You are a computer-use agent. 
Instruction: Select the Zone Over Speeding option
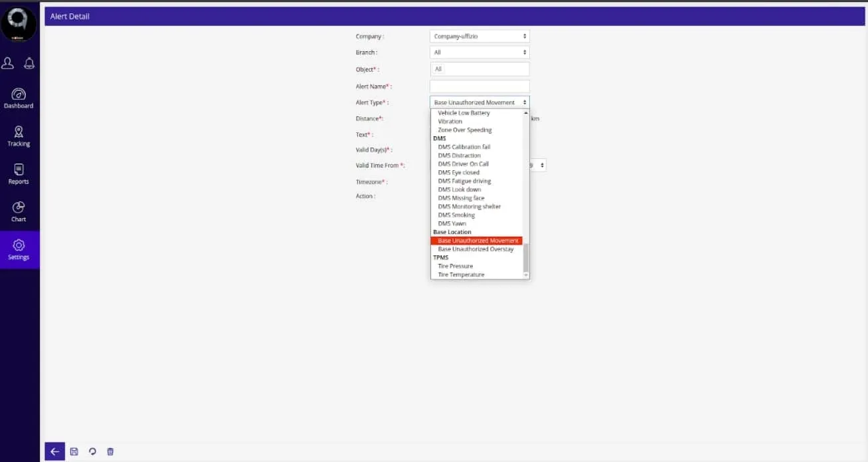click(465, 130)
